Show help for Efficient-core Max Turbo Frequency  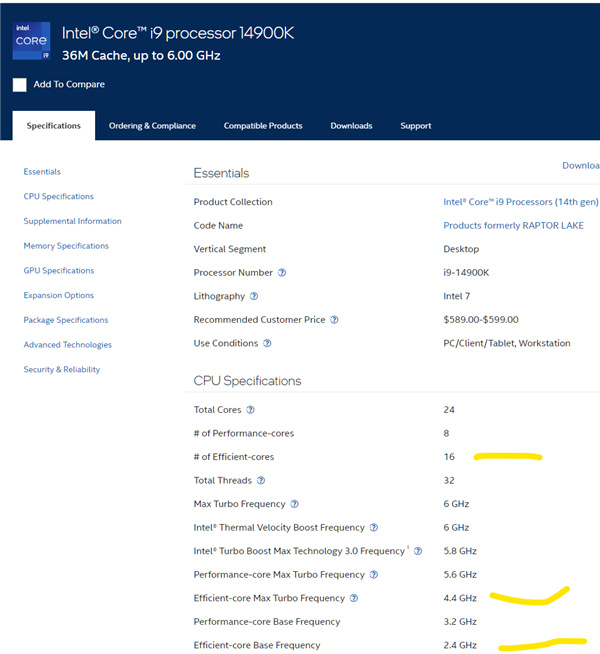tap(354, 598)
